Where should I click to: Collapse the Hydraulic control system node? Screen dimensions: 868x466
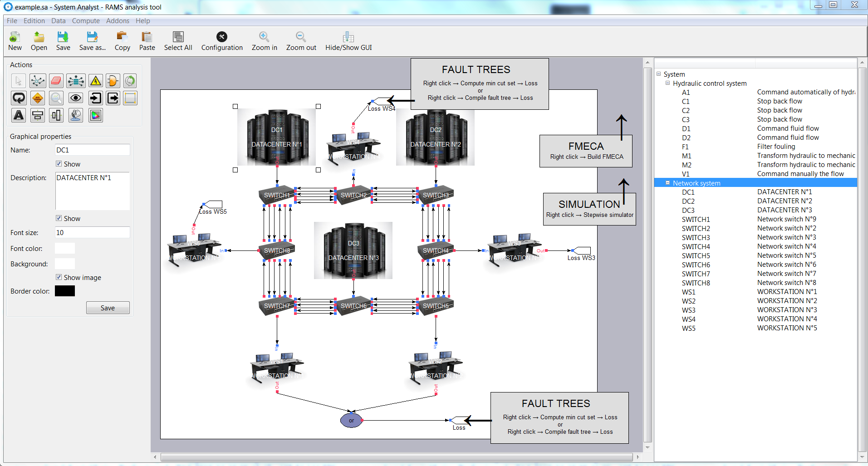pos(667,83)
